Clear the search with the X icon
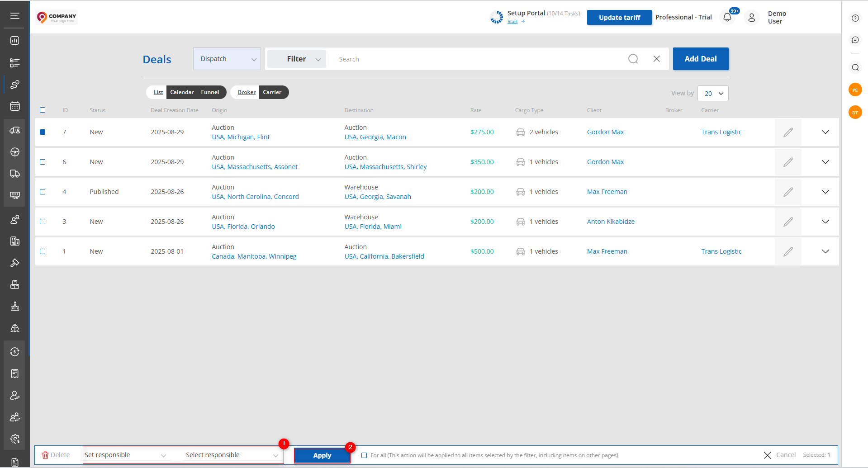 pos(656,59)
